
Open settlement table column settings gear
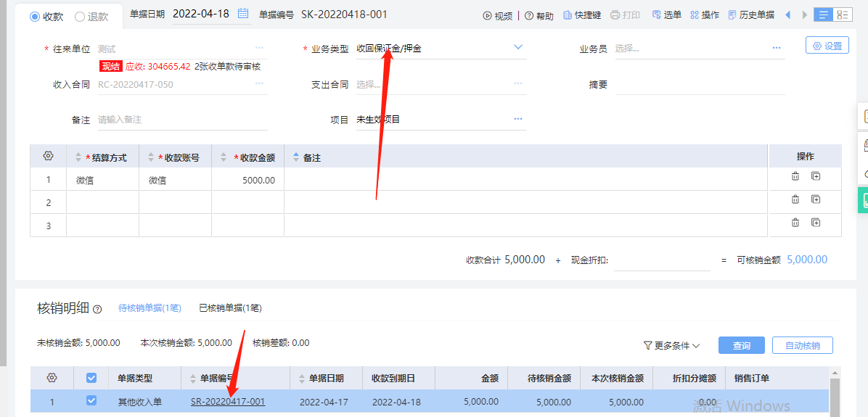click(48, 156)
